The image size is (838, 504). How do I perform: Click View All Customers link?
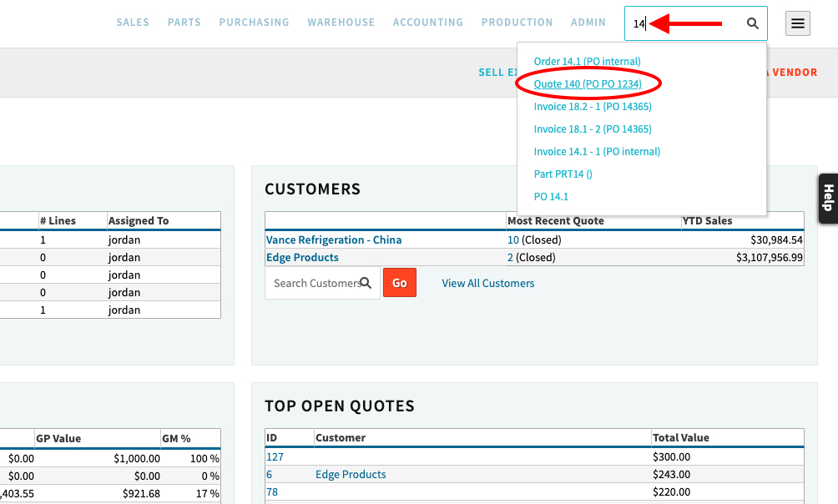tap(488, 283)
